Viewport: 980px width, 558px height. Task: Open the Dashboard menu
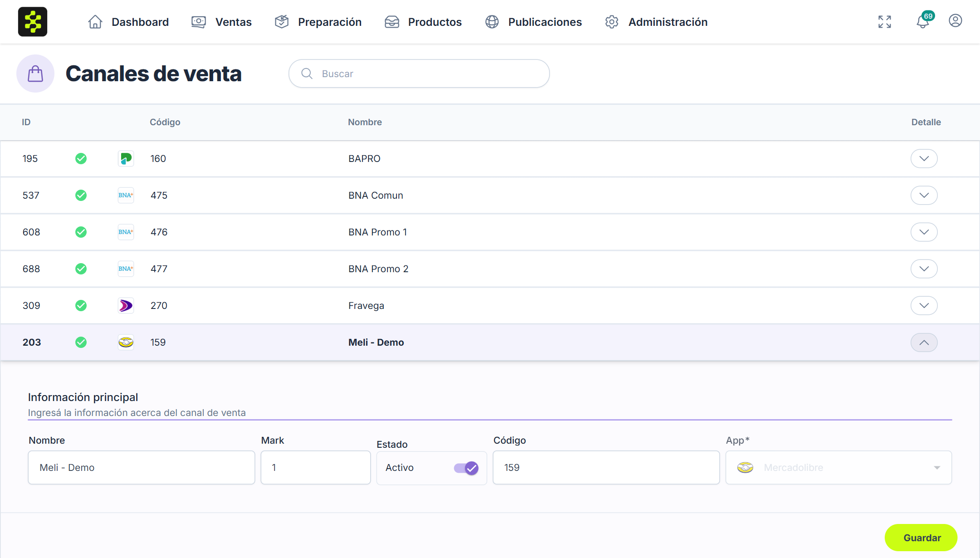[128, 22]
